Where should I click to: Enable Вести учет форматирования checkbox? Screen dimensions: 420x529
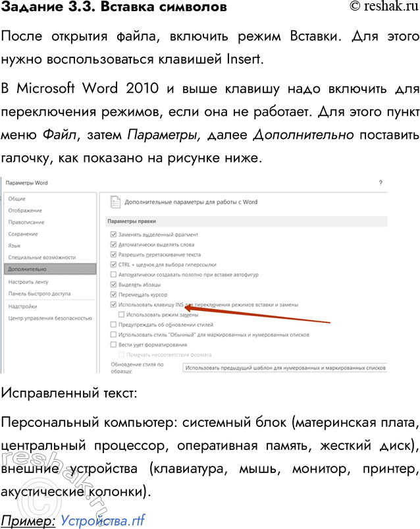[x=114, y=345]
